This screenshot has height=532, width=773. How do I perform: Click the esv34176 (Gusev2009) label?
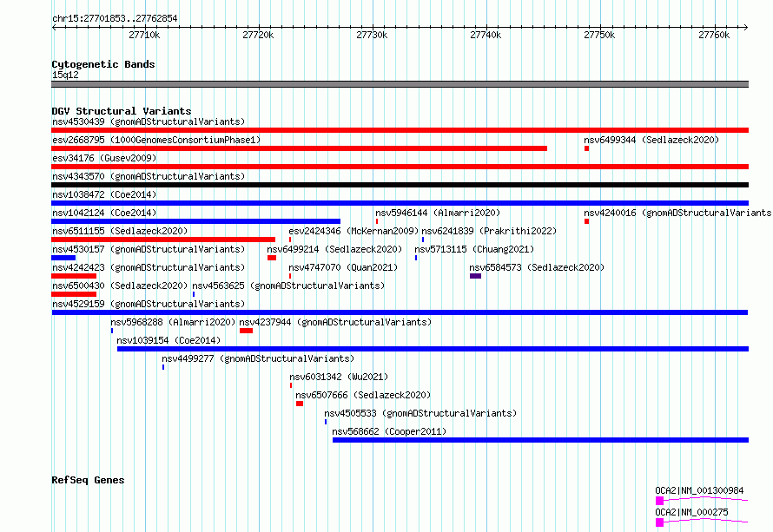click(x=104, y=158)
